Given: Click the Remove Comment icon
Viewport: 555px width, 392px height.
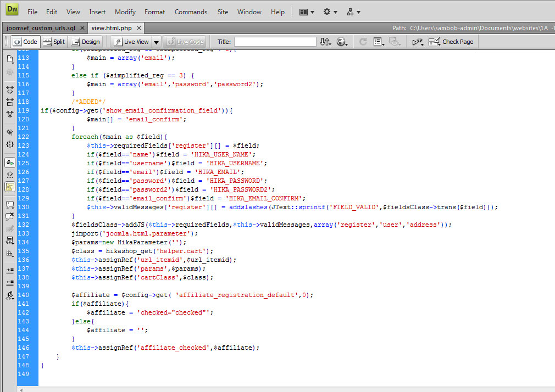Looking at the screenshot, I should [9, 217].
